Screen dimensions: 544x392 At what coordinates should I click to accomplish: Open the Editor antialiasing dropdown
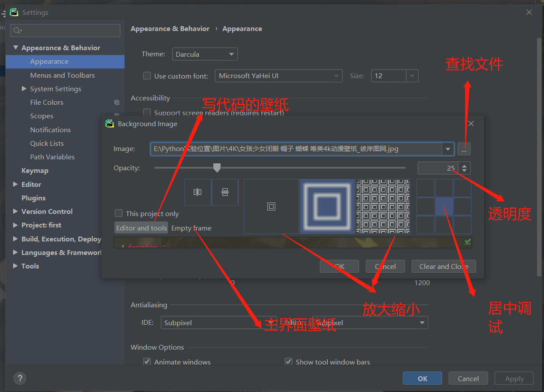pyautogui.click(x=370, y=323)
